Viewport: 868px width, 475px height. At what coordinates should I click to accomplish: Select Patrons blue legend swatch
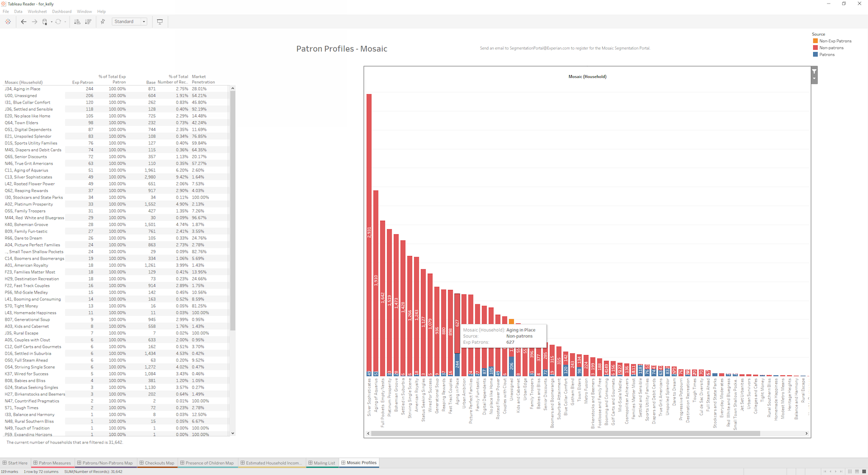(815, 54)
